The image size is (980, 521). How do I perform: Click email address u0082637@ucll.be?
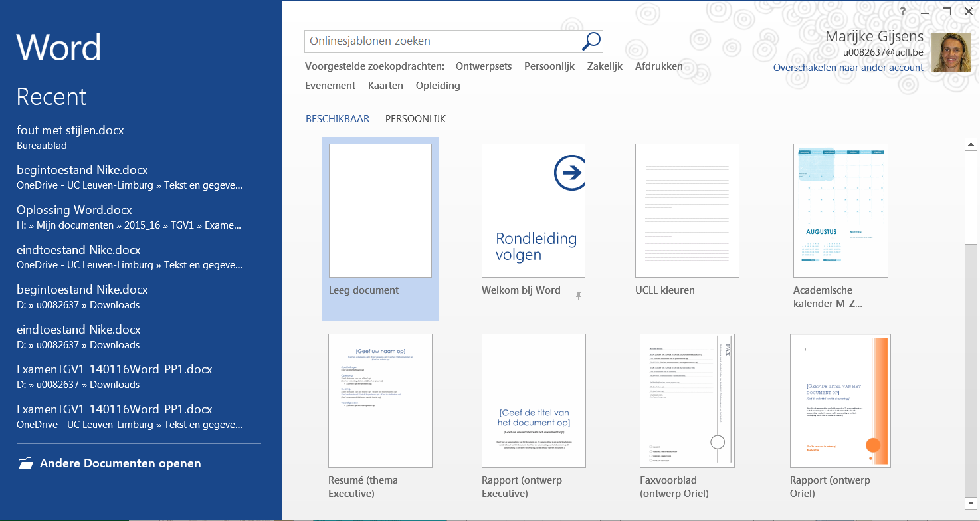click(x=883, y=52)
